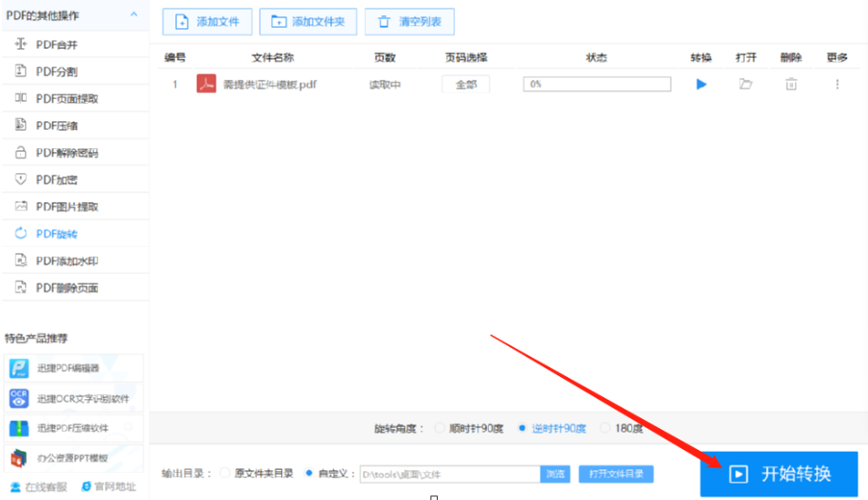The height and width of the screenshot is (500, 868).
Task: Select file name 需提供证件模板.pdf
Action: coord(269,85)
